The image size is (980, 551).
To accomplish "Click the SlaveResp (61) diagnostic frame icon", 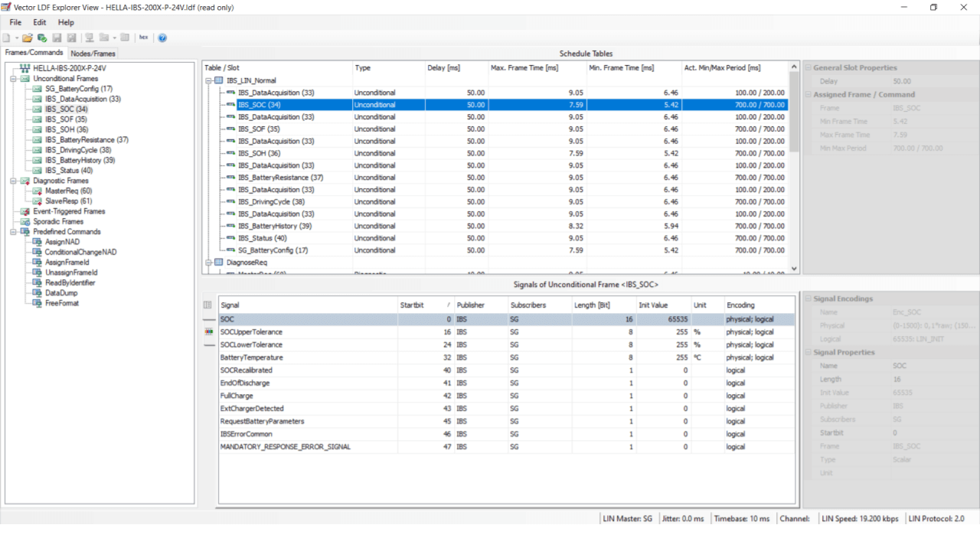I will 37,201.
